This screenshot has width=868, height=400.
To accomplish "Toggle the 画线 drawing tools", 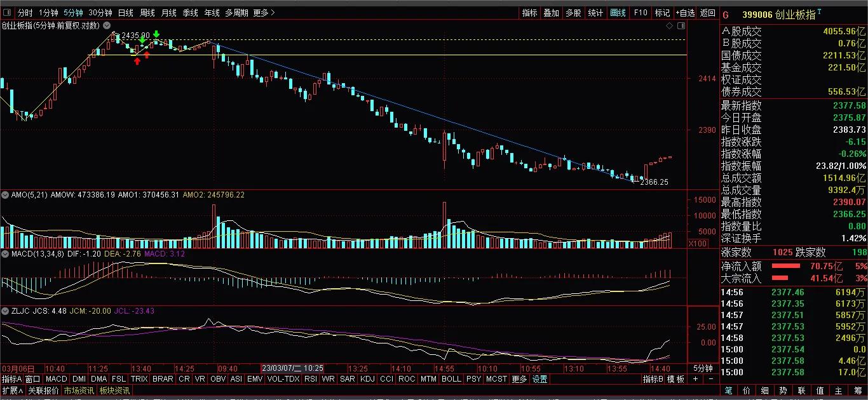I will coord(618,13).
